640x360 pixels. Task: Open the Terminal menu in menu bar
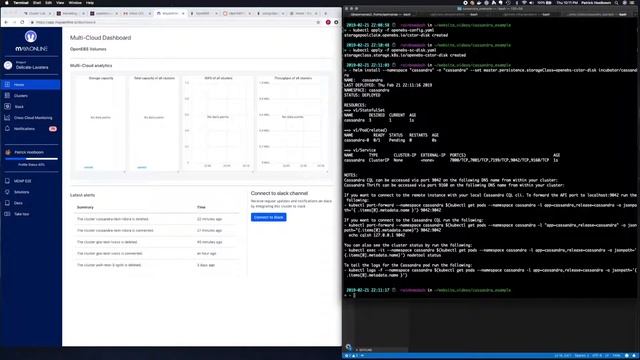tap(21, 3)
